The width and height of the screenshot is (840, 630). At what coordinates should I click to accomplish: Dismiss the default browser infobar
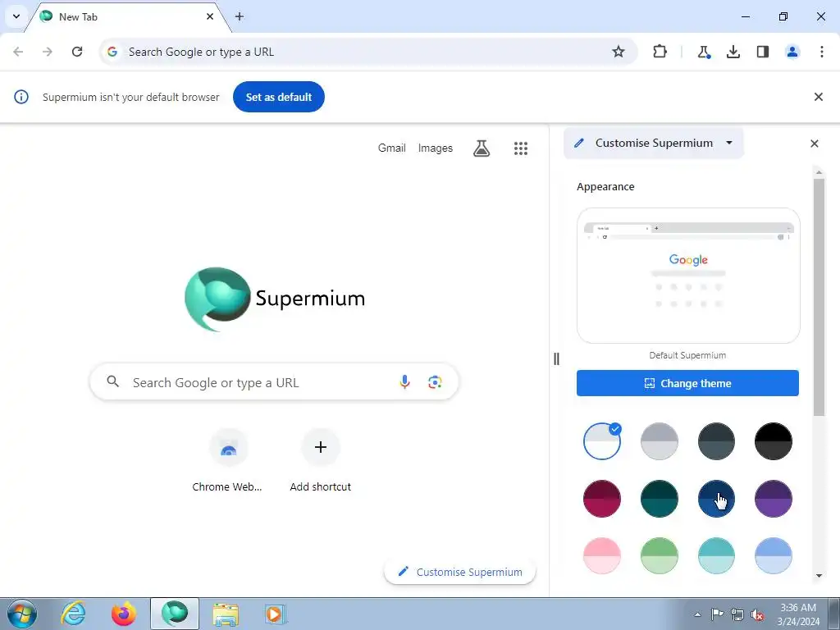coord(819,97)
